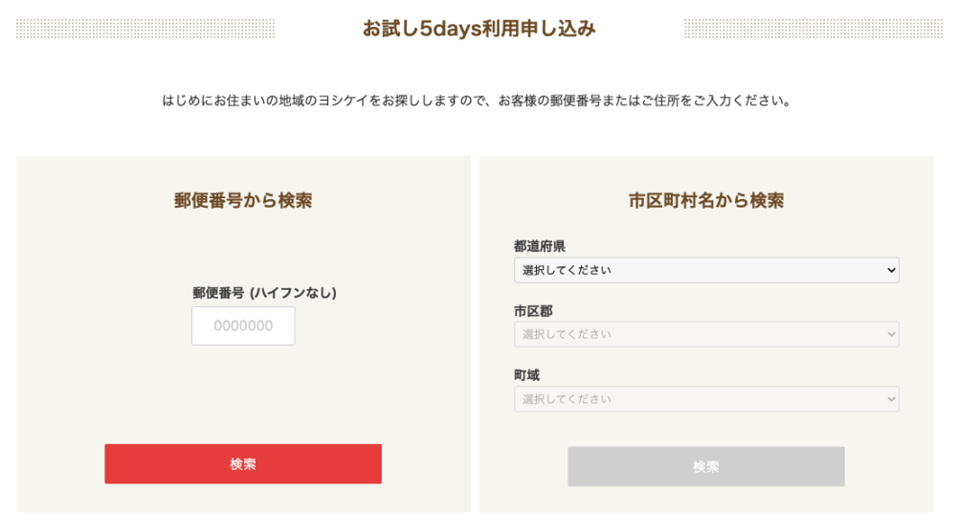Click the chevron arrow on 都道府県 select
The width and height of the screenshot is (980, 515).
[x=891, y=271]
